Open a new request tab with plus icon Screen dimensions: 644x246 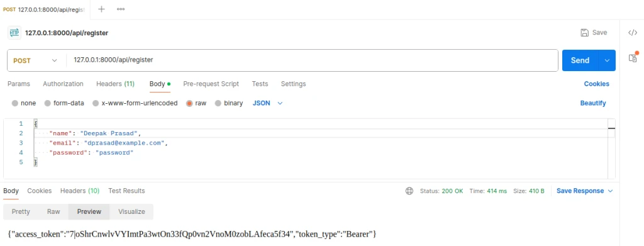(x=101, y=9)
